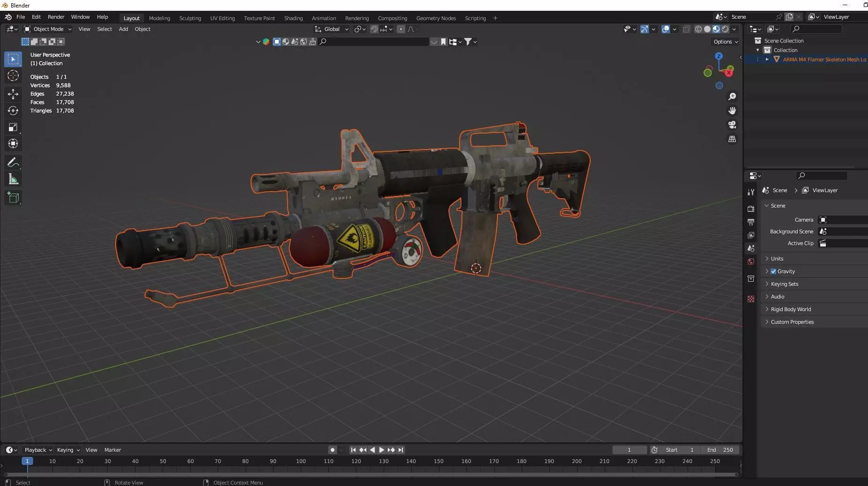Click the outliner search field

pos(816,29)
